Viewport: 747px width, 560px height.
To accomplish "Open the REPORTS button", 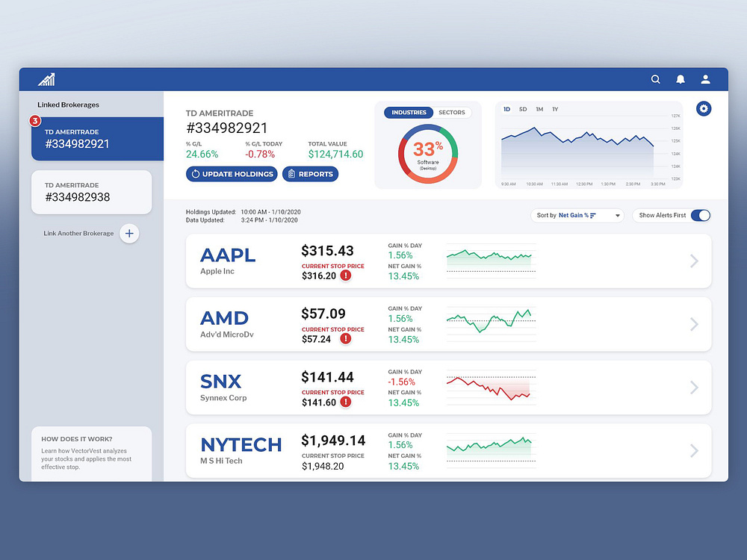I will click(310, 174).
